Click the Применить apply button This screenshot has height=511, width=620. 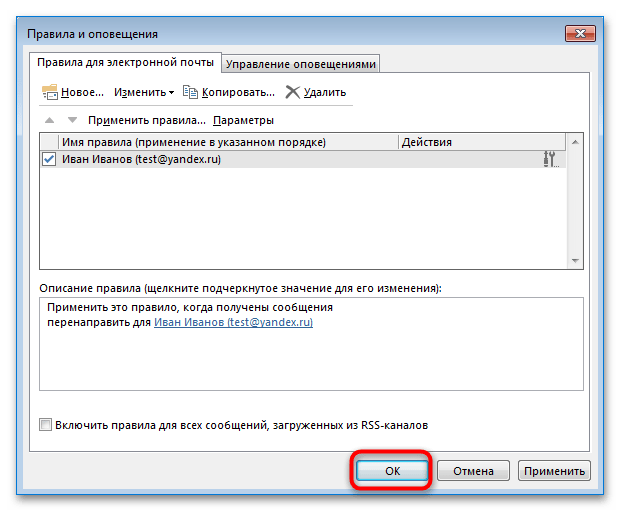[554, 471]
